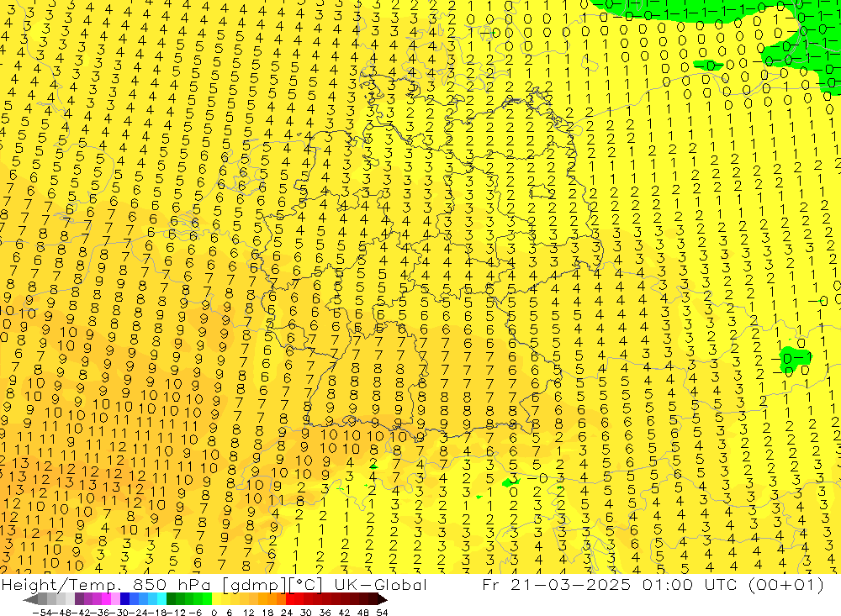Select the dark green swatch above legend value -12
The height and width of the screenshot is (616, 841).
click(x=171, y=599)
